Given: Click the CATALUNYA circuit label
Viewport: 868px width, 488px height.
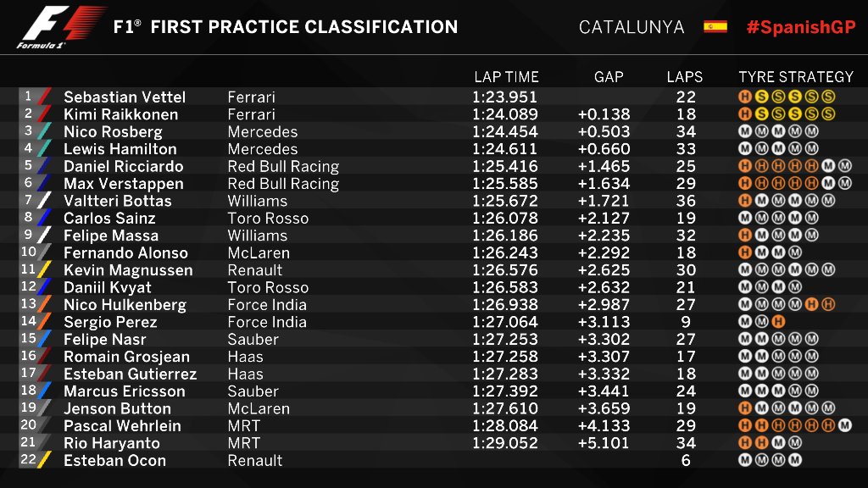Looking at the screenshot, I should coord(631,27).
